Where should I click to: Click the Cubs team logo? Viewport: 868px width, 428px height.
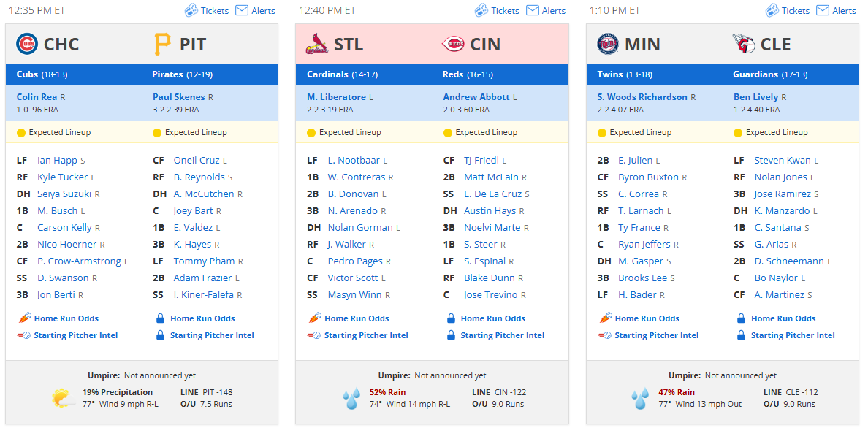click(x=27, y=44)
